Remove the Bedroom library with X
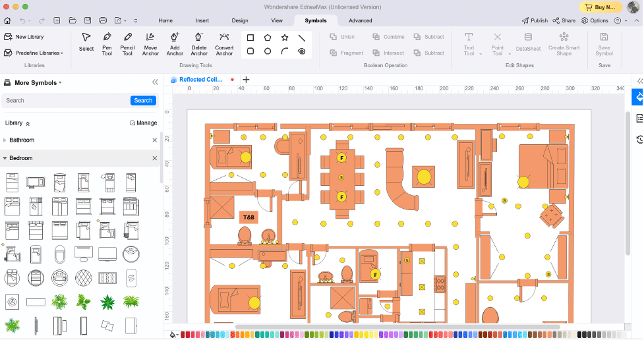This screenshot has height=340, width=644. click(x=155, y=158)
